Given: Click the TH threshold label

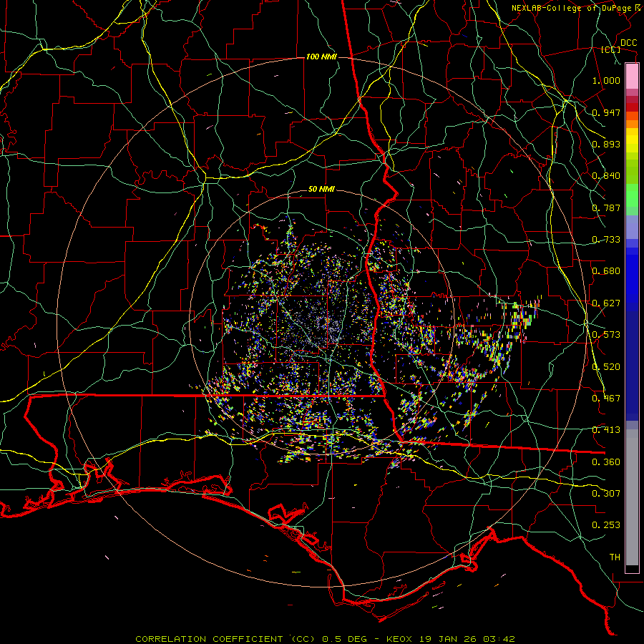Looking at the screenshot, I should click(x=615, y=557).
